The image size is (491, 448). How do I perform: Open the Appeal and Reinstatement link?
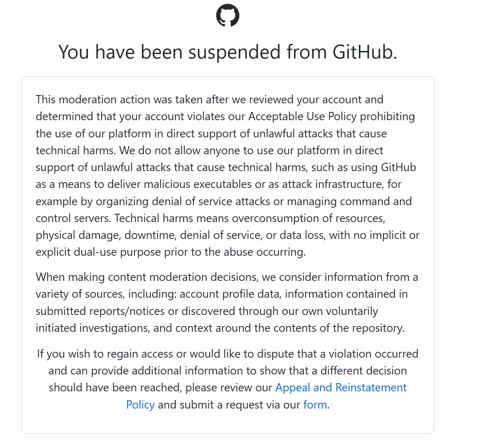coord(341,388)
